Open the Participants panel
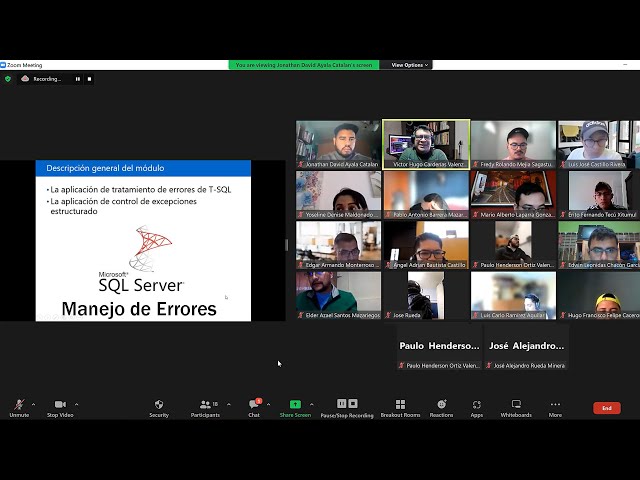Viewport: 640px width, 480px height. click(205, 408)
